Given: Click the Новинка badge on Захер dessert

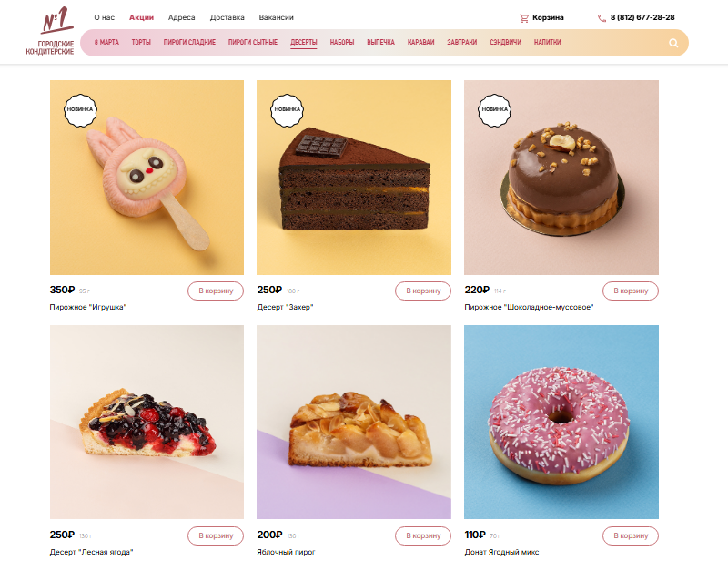Looking at the screenshot, I should click(287, 110).
